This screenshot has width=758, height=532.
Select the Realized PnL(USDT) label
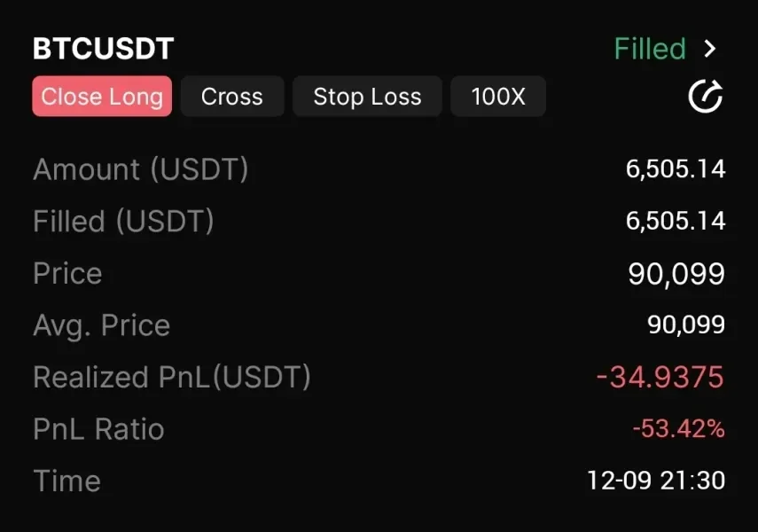pos(172,378)
